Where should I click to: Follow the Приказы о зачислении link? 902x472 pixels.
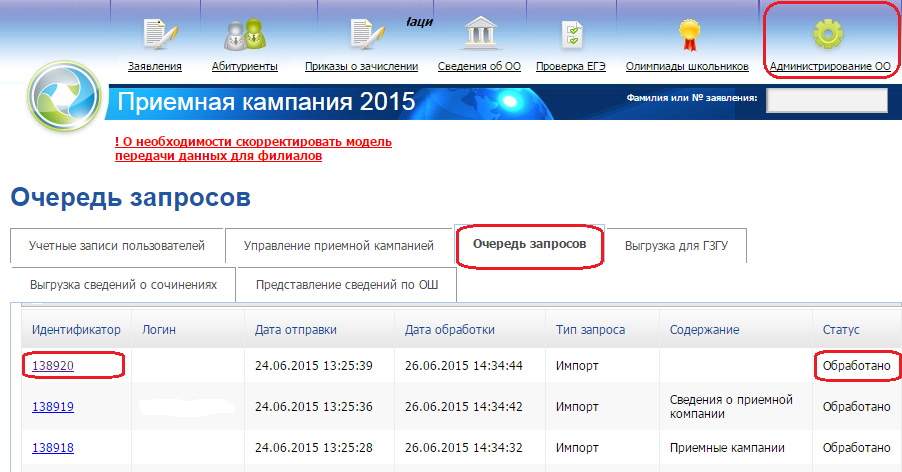coord(361,66)
